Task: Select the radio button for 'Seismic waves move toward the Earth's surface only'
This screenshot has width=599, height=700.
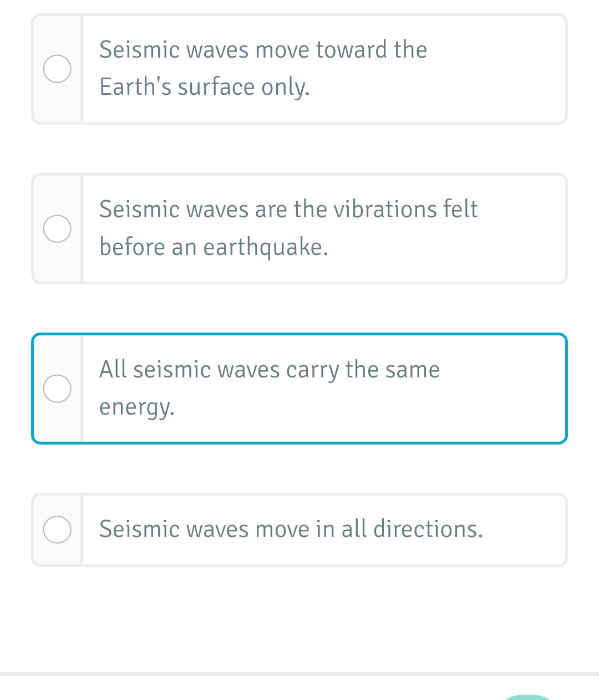Action: click(x=57, y=69)
